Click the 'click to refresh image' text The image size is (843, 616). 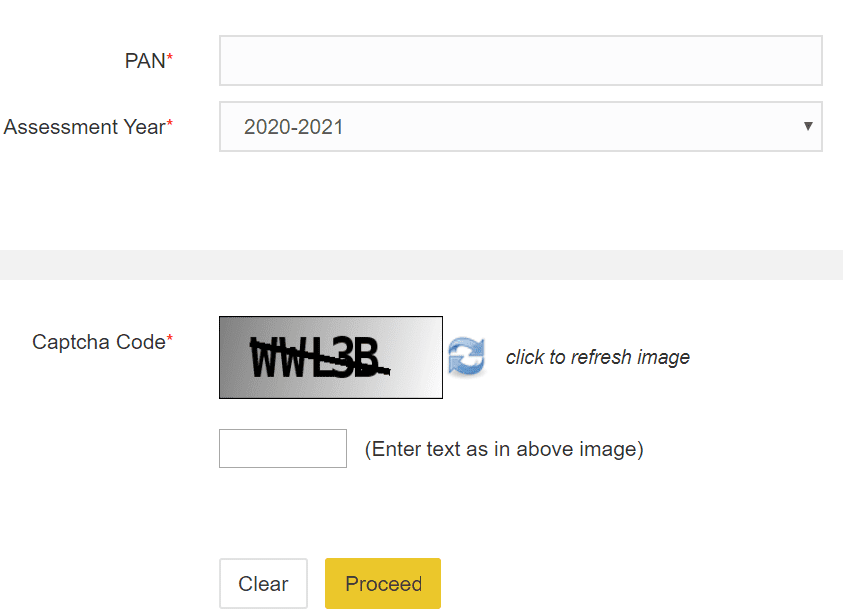598,357
